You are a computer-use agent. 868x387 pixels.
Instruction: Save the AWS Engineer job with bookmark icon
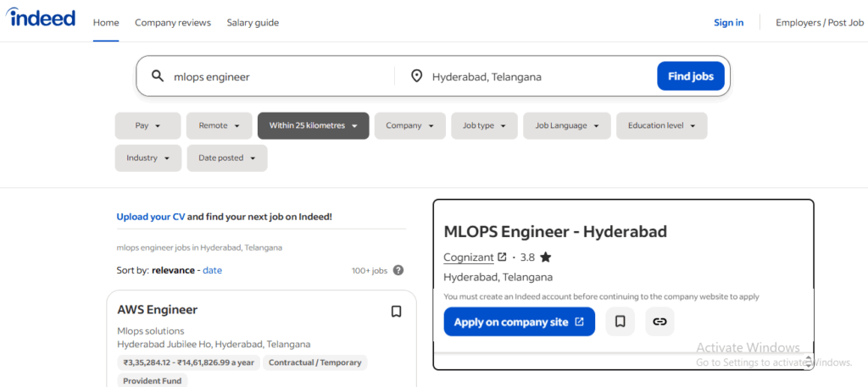click(396, 312)
